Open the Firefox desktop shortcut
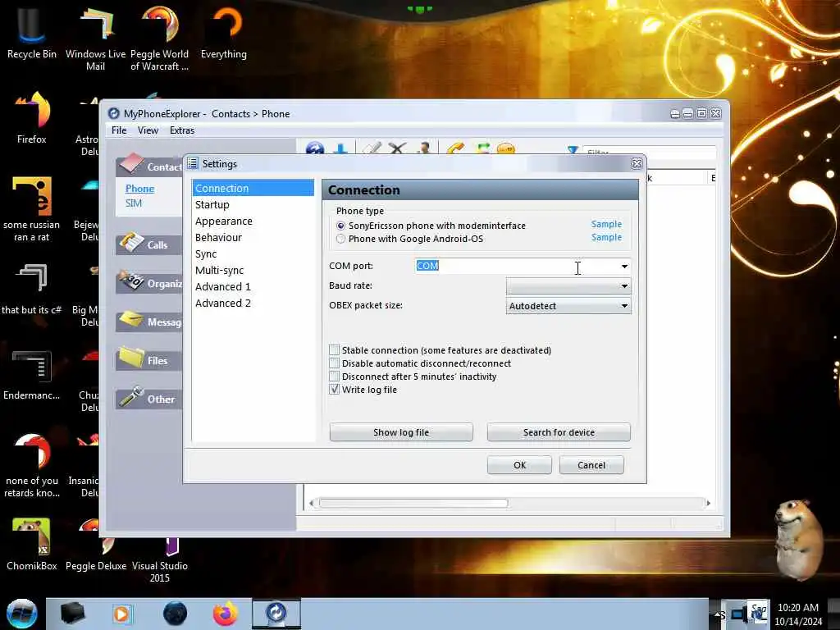This screenshot has width=840, height=630. pyautogui.click(x=31, y=118)
